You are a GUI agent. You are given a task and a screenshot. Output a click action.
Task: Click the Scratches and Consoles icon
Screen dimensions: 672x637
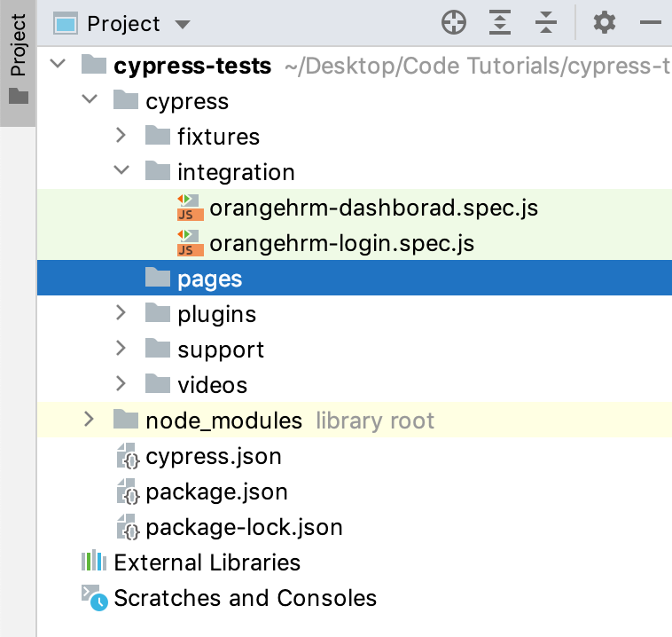tap(94, 598)
